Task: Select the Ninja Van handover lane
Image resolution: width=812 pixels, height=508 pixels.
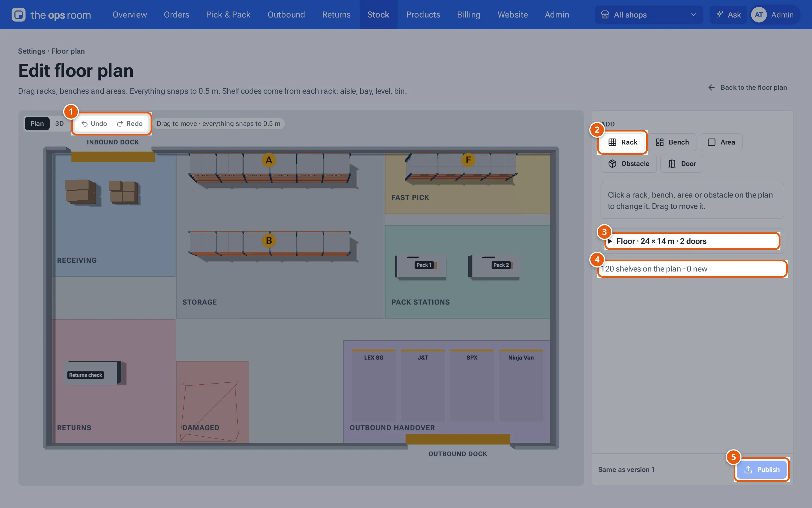Action: [521, 385]
